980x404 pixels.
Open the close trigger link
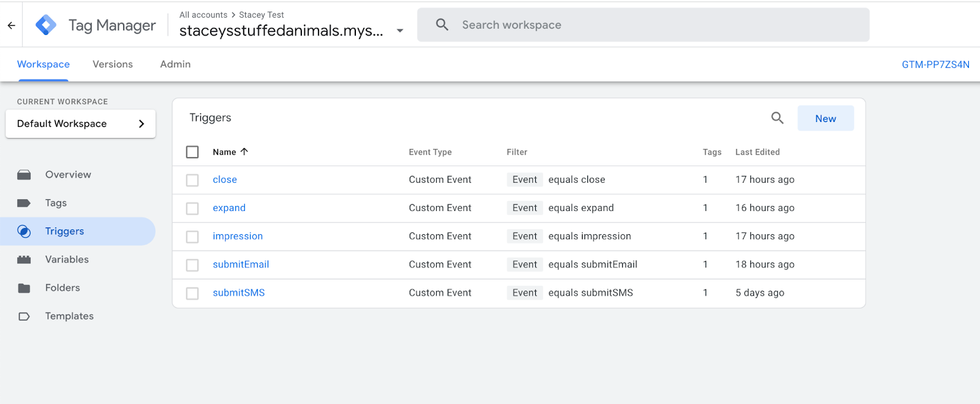(x=225, y=180)
